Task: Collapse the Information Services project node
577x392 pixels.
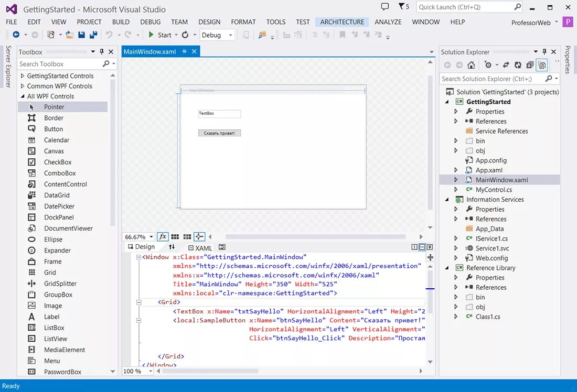Action: [447, 199]
